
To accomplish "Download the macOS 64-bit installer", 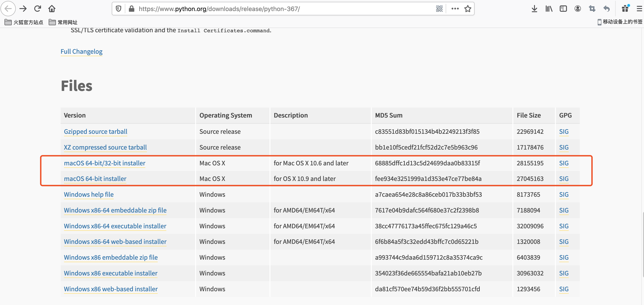I will 95,178.
